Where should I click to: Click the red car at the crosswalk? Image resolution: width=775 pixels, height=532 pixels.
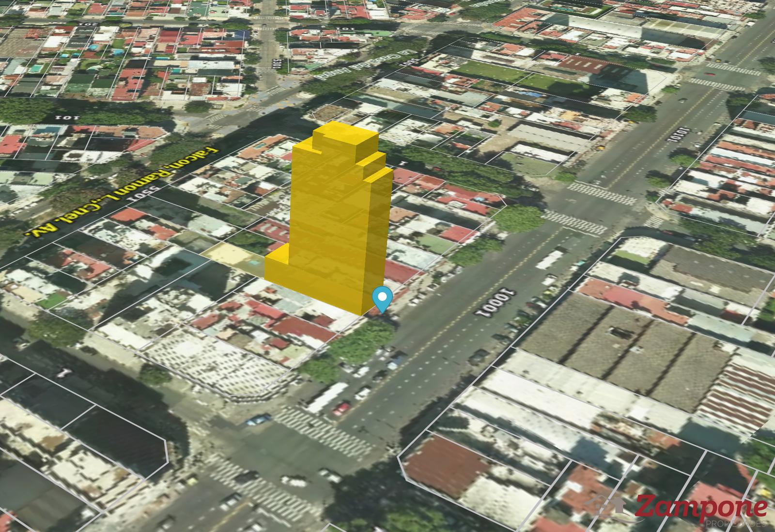[341, 409]
